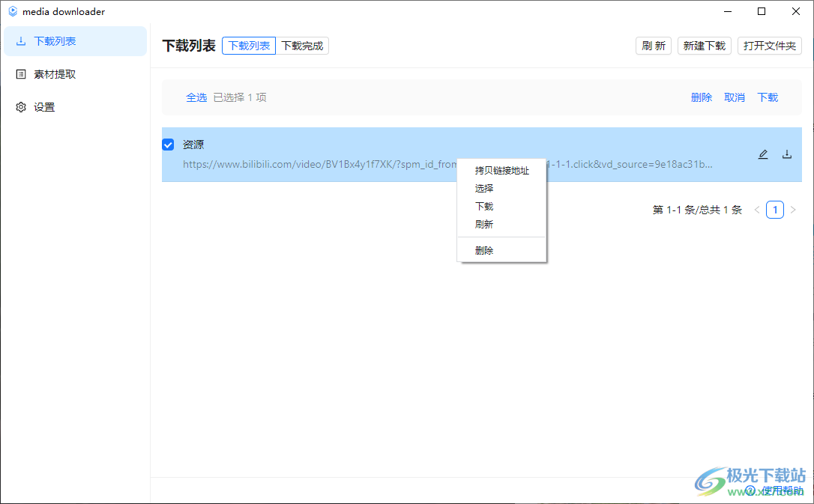Choose 刷新 from context menu
This screenshot has height=504, width=814.
[501, 225]
